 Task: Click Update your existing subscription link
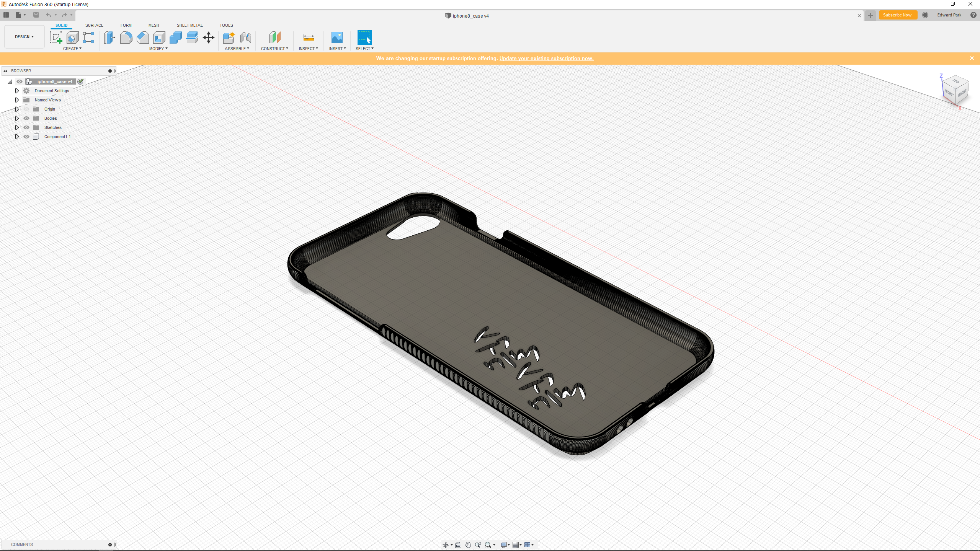[x=546, y=58]
